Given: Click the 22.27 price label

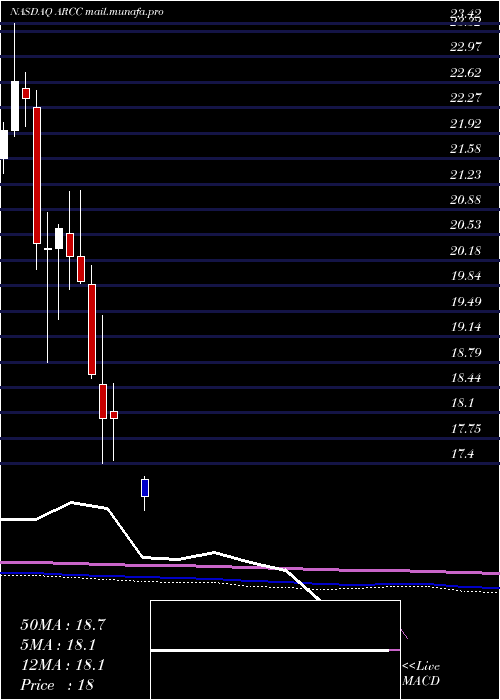Looking at the screenshot, I should click(466, 98).
